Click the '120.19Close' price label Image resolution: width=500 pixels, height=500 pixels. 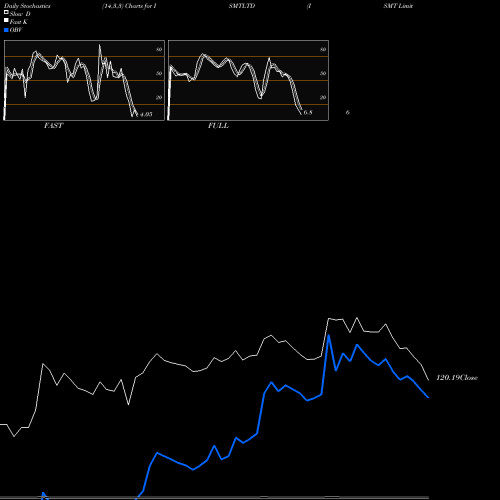tap(457, 378)
